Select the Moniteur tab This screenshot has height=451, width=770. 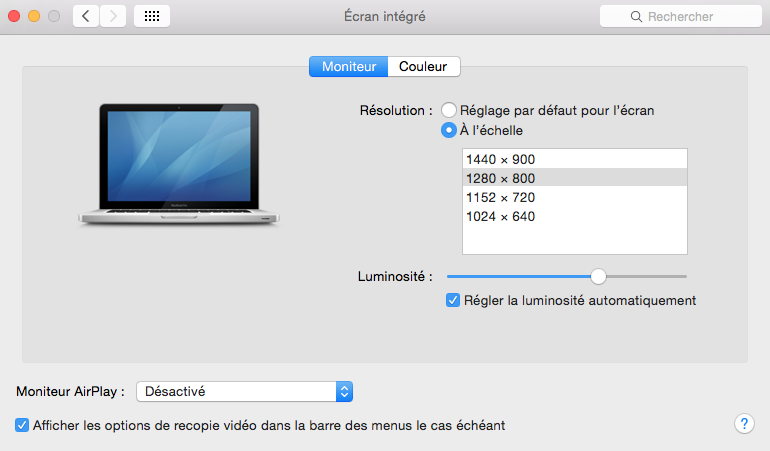[348, 67]
